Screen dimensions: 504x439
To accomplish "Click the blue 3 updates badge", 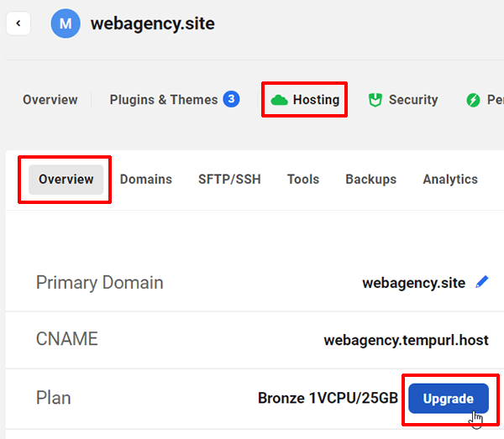I will tap(231, 99).
